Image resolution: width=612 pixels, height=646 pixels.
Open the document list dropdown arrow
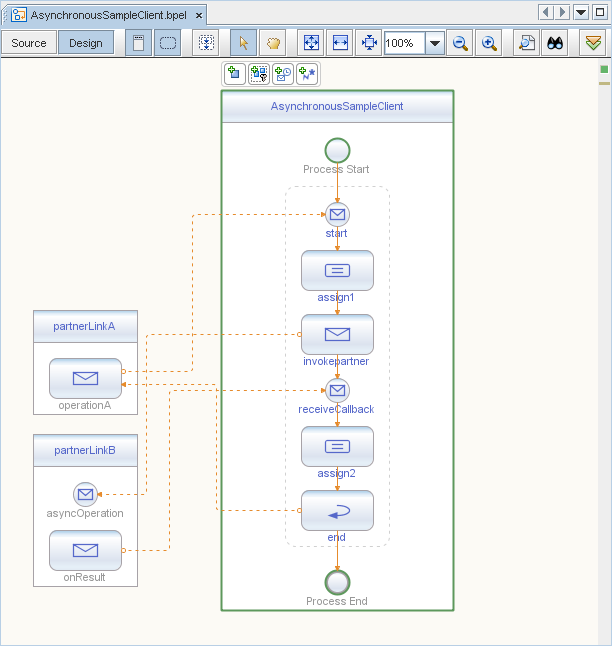581,12
